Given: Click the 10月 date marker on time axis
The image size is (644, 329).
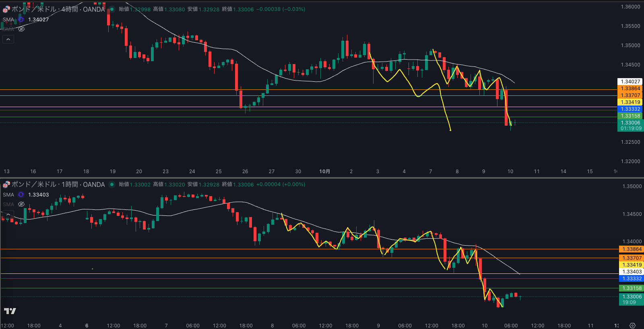Looking at the screenshot, I should pos(324,172).
